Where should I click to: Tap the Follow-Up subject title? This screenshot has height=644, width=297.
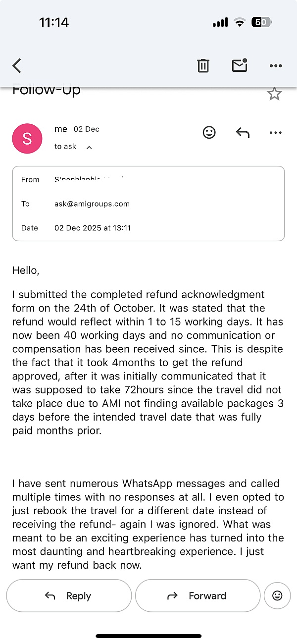47,91
